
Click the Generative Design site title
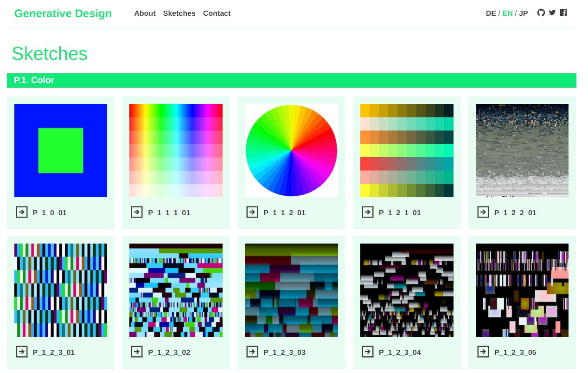pyautogui.click(x=63, y=13)
